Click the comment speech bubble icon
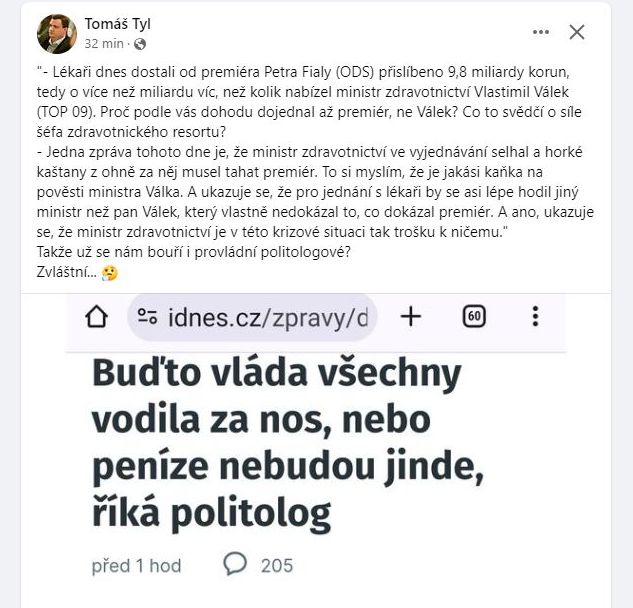This screenshot has width=633, height=608. point(235,565)
